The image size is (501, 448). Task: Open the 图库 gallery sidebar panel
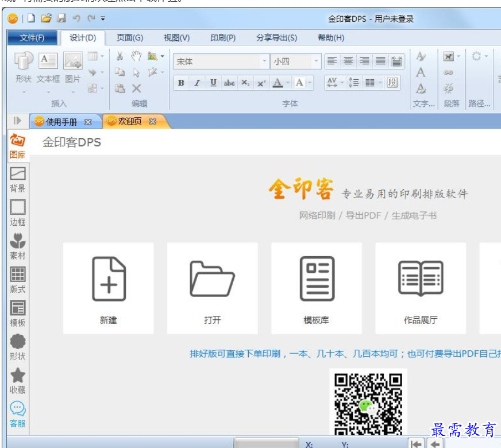pyautogui.click(x=18, y=146)
